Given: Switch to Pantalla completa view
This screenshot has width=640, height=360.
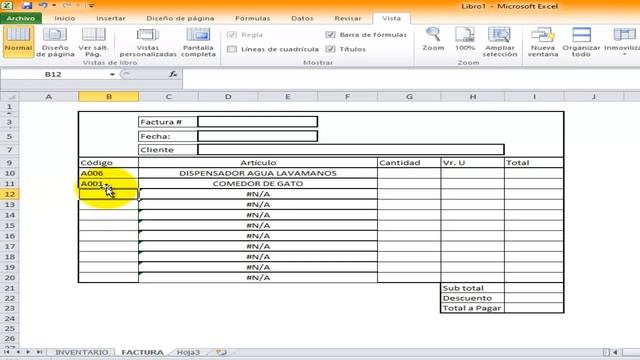Looking at the screenshot, I should pyautogui.click(x=198, y=42).
